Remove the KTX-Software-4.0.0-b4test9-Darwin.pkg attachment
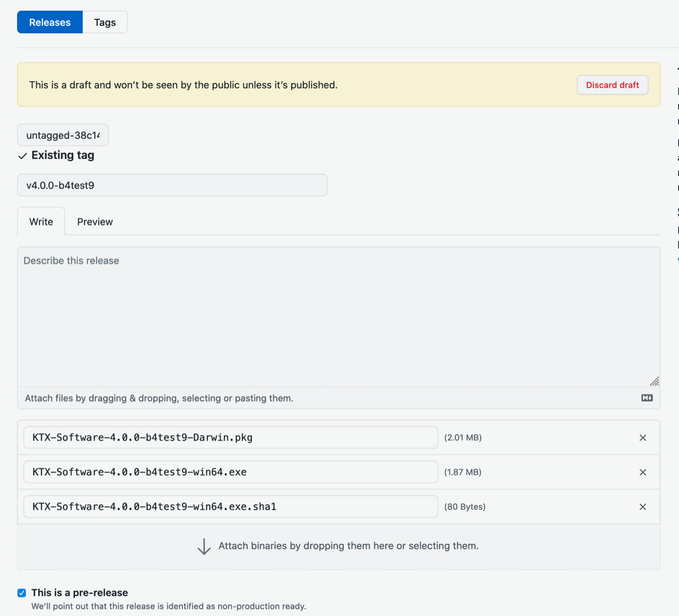The width and height of the screenshot is (679, 616). 642,437
